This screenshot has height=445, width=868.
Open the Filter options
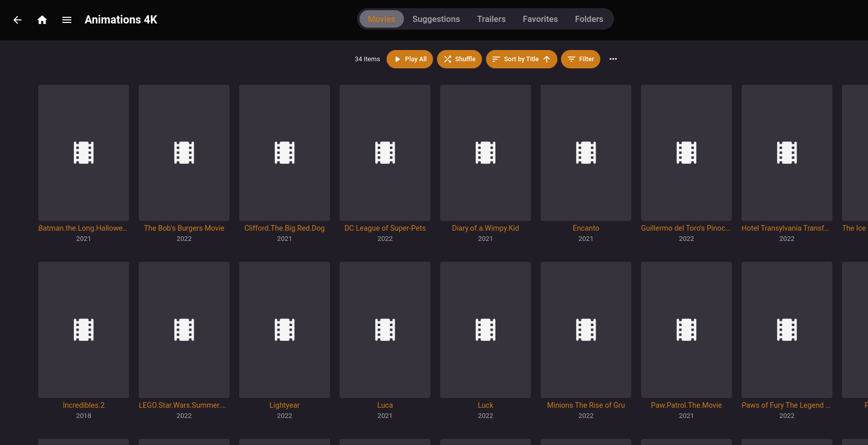coord(580,59)
